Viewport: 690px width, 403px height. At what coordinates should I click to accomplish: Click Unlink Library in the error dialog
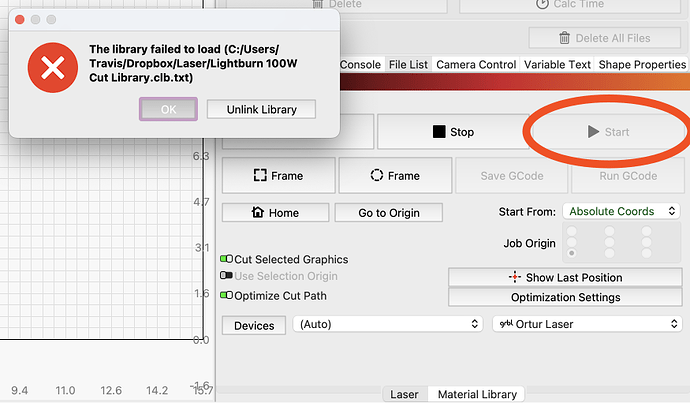[x=261, y=109]
